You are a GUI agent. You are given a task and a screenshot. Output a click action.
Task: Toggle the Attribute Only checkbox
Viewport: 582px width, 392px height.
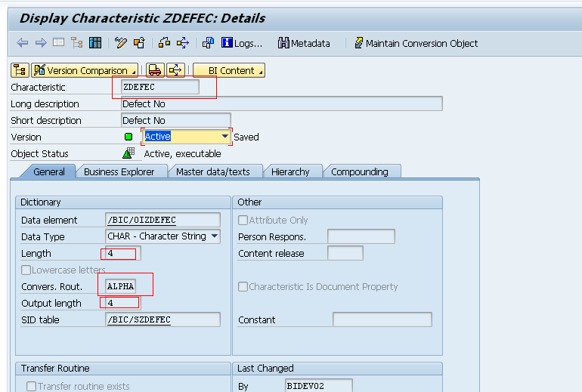pyautogui.click(x=243, y=221)
